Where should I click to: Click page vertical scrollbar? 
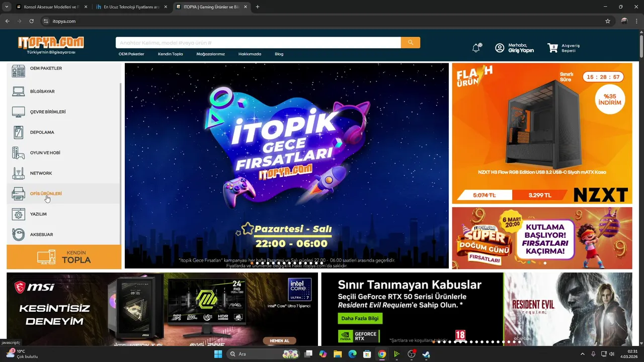pos(641,45)
